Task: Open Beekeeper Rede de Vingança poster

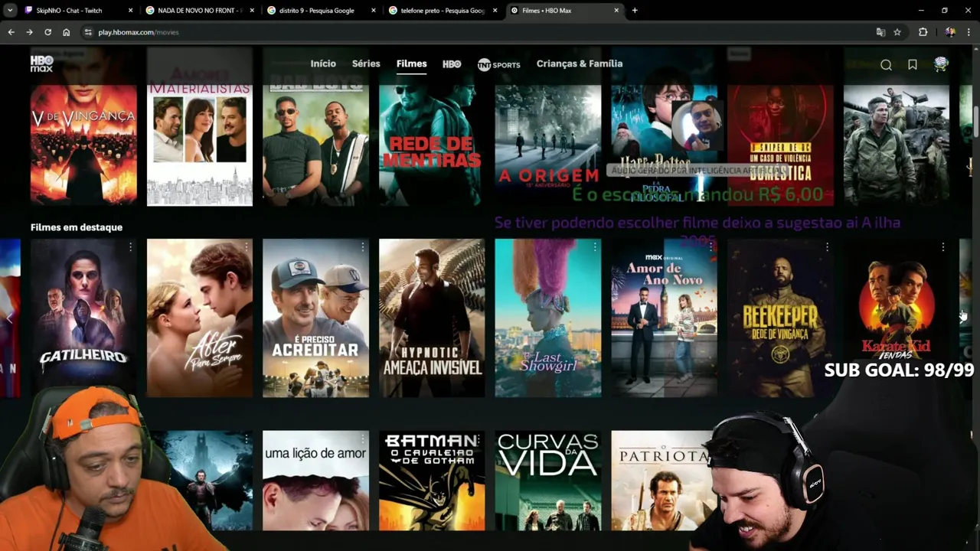Action: (780, 318)
